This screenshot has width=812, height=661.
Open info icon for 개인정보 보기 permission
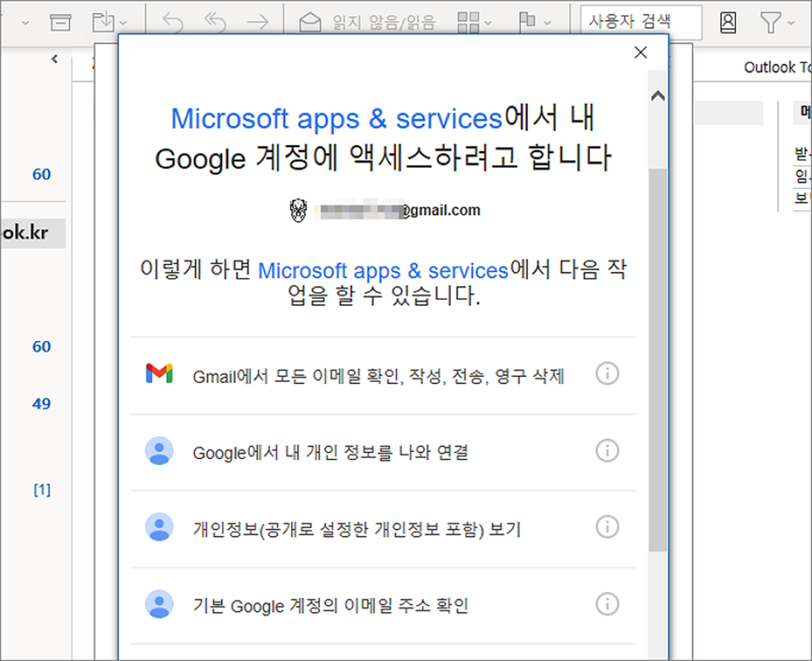[607, 527]
